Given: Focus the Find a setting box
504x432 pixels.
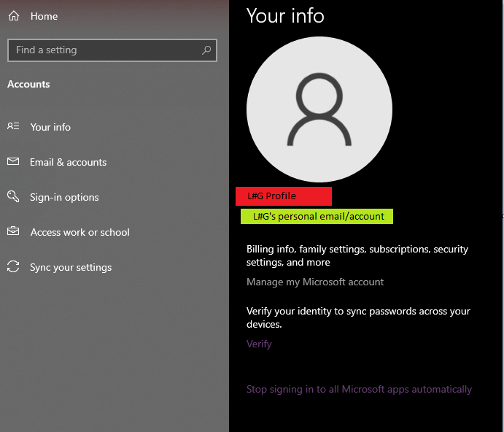Looking at the screenshot, I should tap(112, 50).
